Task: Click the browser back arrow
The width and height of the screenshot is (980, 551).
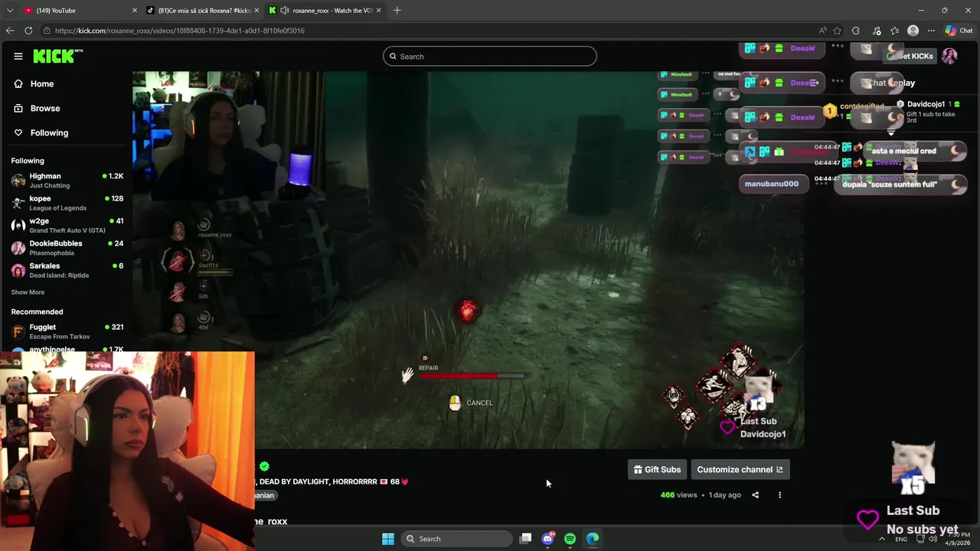Action: click(10, 31)
